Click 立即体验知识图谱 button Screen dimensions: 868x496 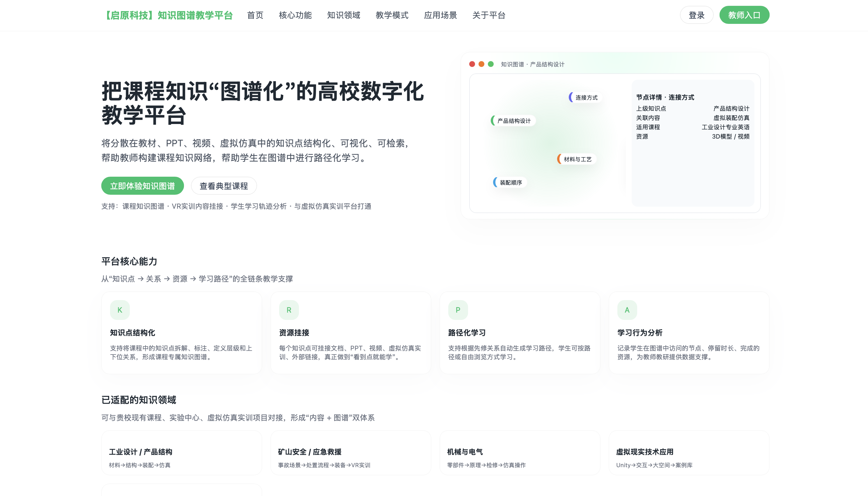click(x=142, y=186)
